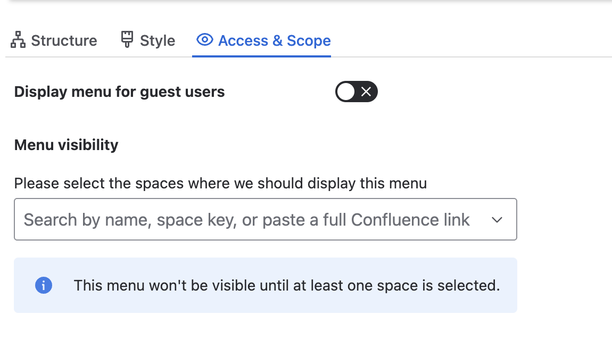
Task: Click the X mark inside guest toggle
Action: [x=366, y=92]
